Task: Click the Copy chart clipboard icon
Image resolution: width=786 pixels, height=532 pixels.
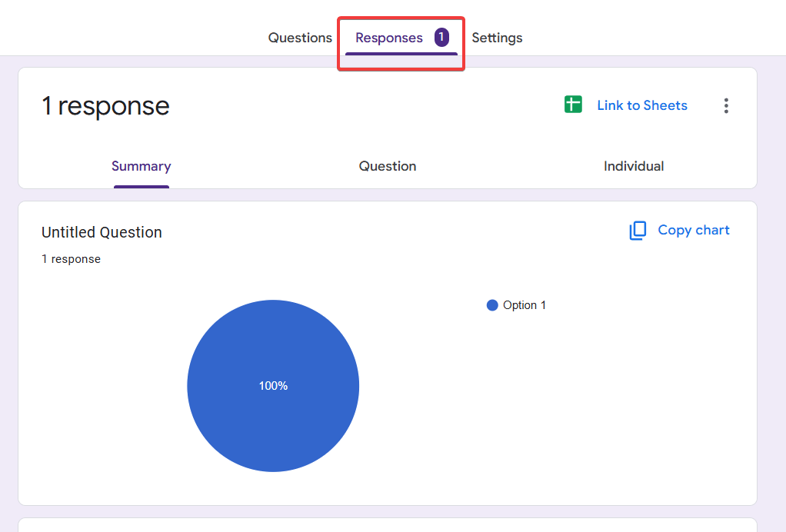Action: (638, 231)
